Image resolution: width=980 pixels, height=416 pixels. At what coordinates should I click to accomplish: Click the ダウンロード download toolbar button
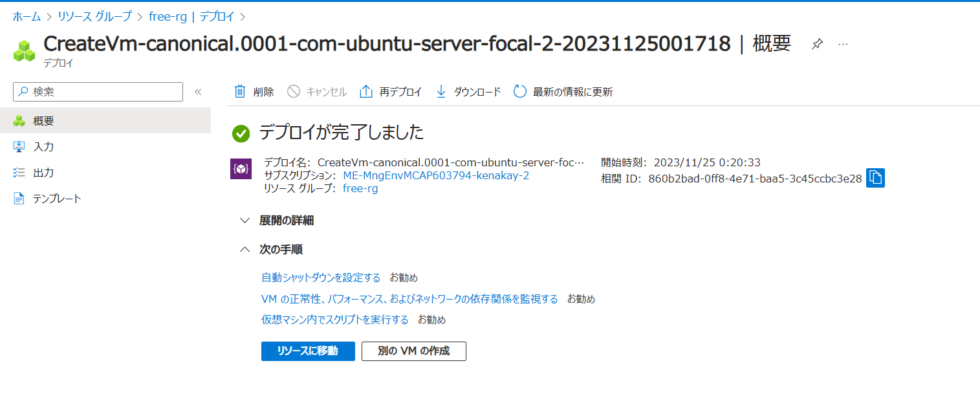pyautogui.click(x=468, y=92)
